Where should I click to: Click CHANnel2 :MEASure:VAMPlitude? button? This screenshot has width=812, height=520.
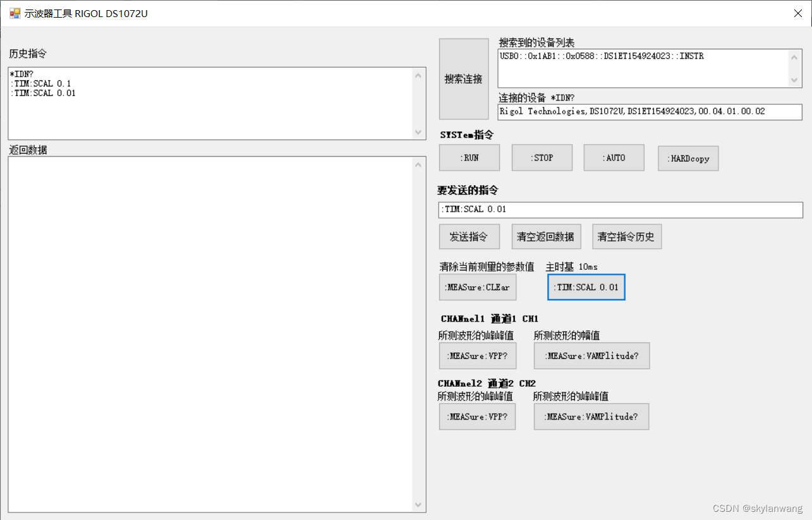tap(591, 416)
